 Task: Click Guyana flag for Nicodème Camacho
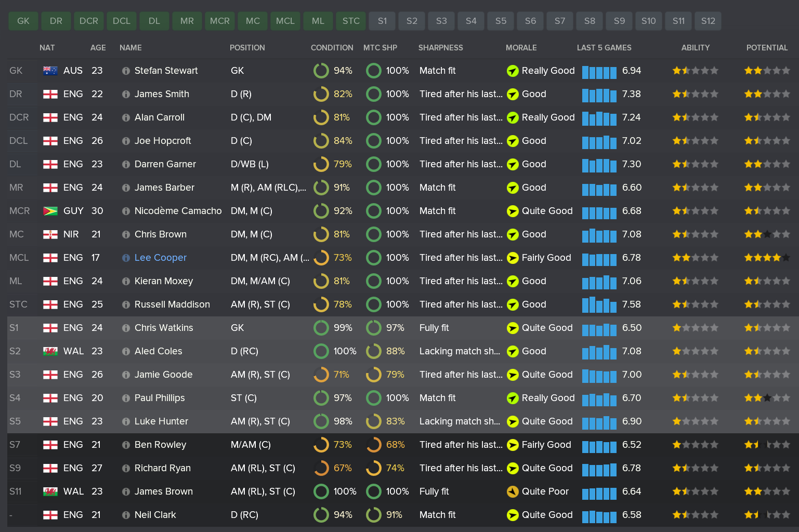coord(50,211)
